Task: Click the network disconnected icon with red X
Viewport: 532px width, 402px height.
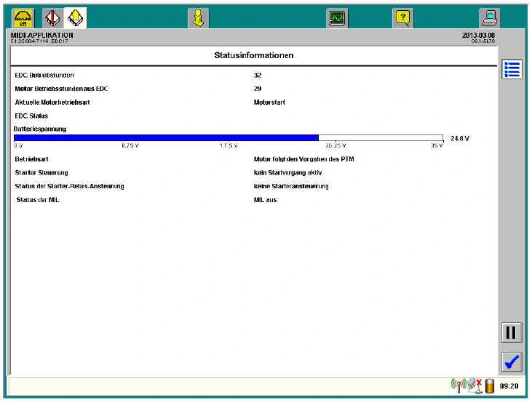Action: (x=474, y=386)
